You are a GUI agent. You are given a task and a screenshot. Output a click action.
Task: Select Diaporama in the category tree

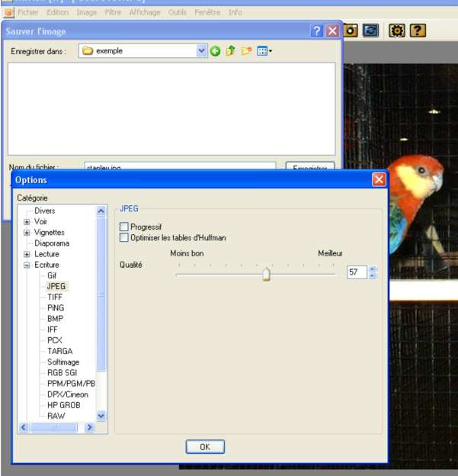pyautogui.click(x=52, y=243)
